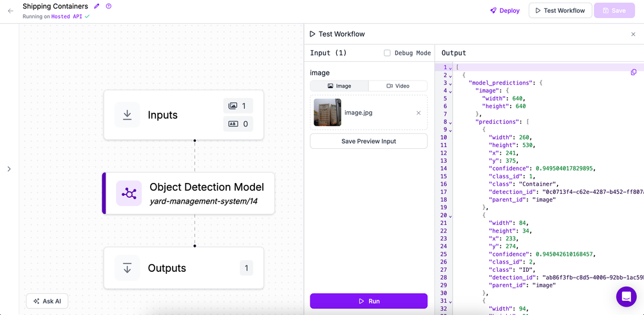Click the "class": "ID" line
The width and height of the screenshot is (644, 315).
[512, 269]
